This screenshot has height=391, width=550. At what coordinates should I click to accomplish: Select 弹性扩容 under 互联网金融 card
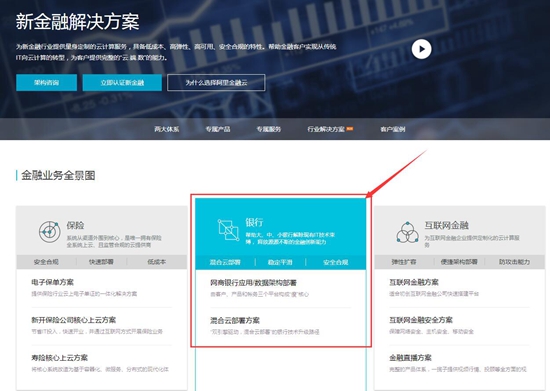pos(404,262)
